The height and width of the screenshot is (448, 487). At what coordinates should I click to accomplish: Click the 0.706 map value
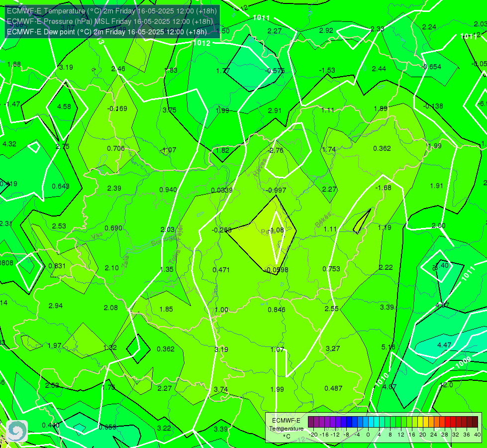(x=116, y=149)
